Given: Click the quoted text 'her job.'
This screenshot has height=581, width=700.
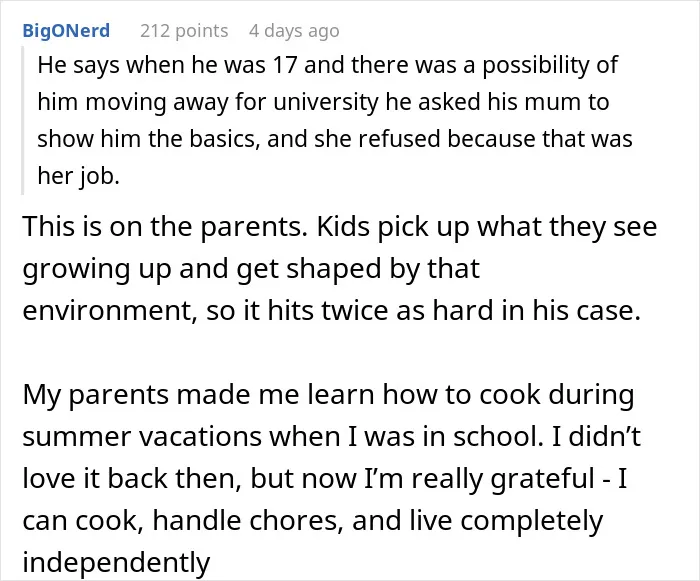Looking at the screenshot, I should tap(79, 176).
